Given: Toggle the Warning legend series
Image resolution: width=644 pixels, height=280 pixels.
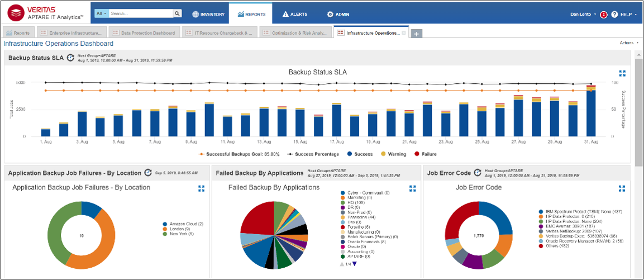Looking at the screenshot, I should 393,154.
